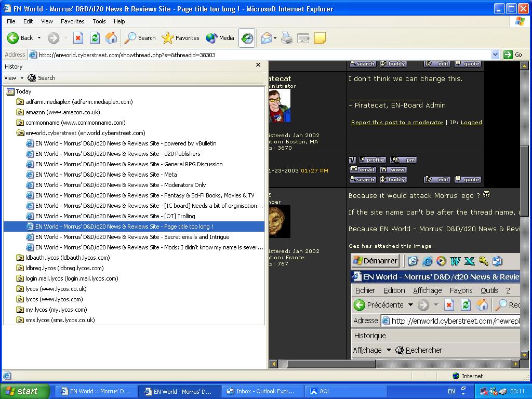This screenshot has height=399, width=532.
Task: Open the Tools menu
Action: [x=99, y=21]
